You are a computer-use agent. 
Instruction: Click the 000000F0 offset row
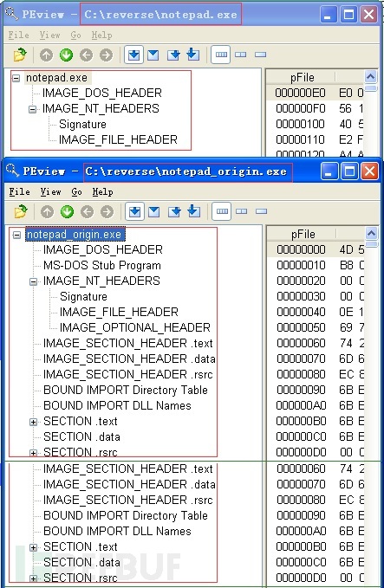tap(316, 109)
